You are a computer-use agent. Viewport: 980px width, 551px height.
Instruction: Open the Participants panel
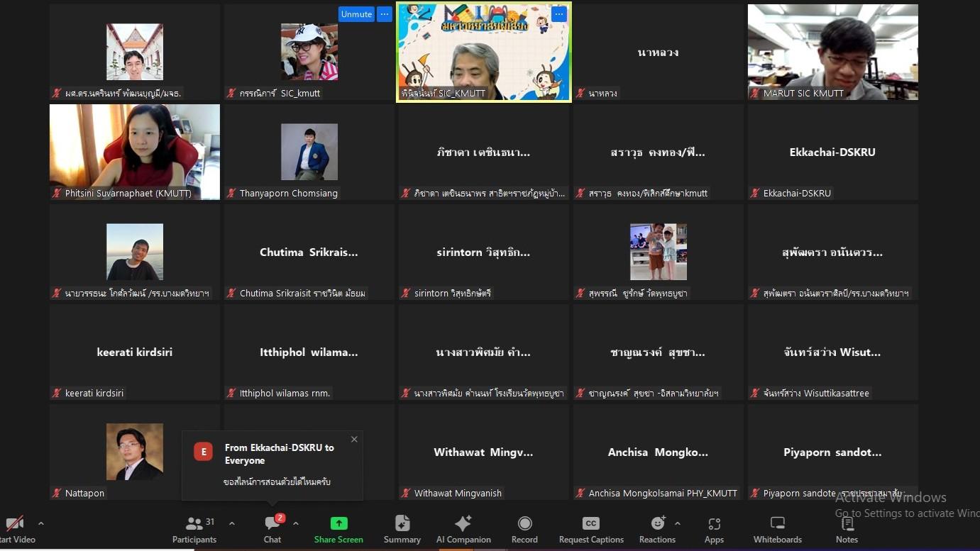(194, 529)
